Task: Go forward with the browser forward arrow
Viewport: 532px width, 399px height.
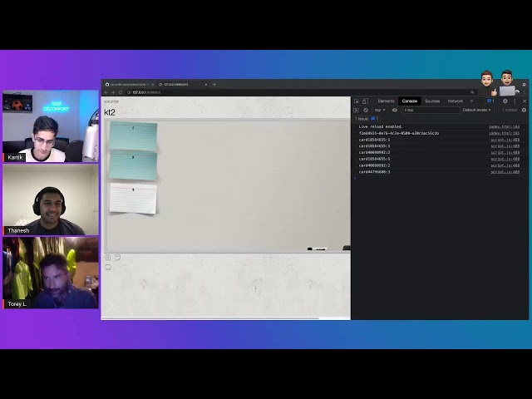Action: coord(113,92)
